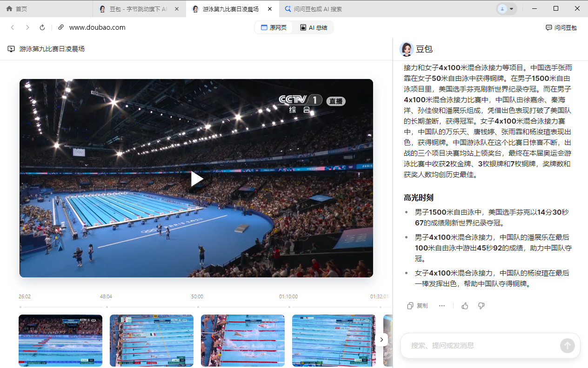Go forward with the forward arrow
The width and height of the screenshot is (588, 368).
pyautogui.click(x=27, y=27)
